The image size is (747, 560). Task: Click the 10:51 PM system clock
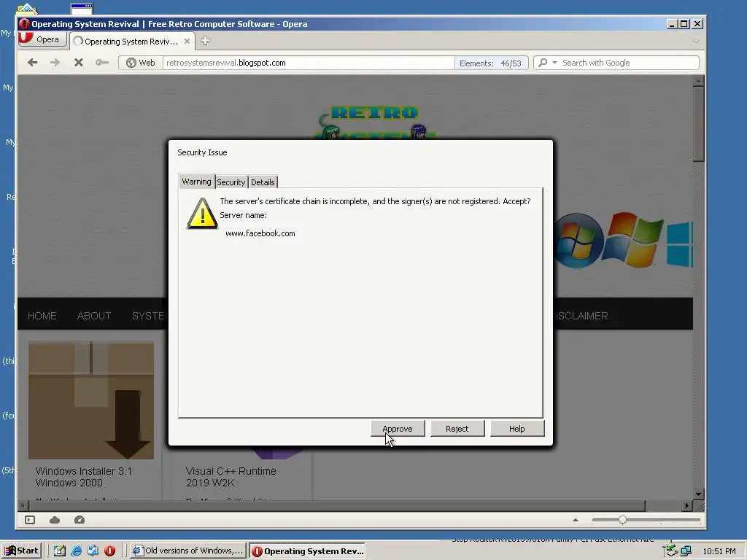(x=719, y=551)
